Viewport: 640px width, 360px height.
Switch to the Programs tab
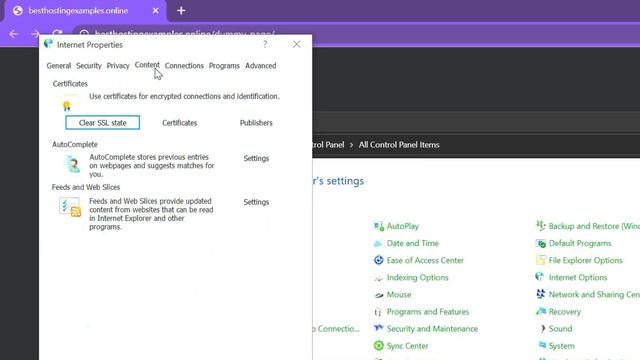[224, 66]
